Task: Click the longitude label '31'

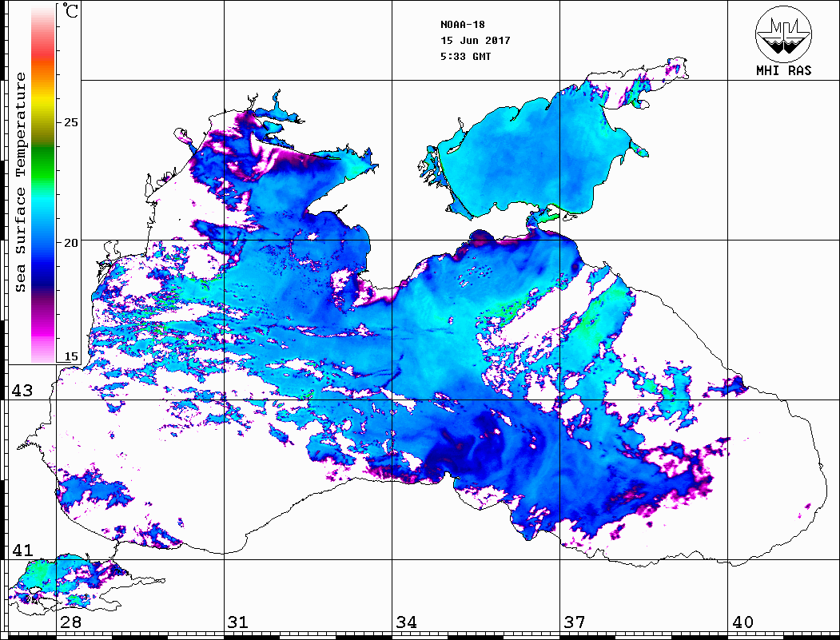Action: tap(238, 622)
